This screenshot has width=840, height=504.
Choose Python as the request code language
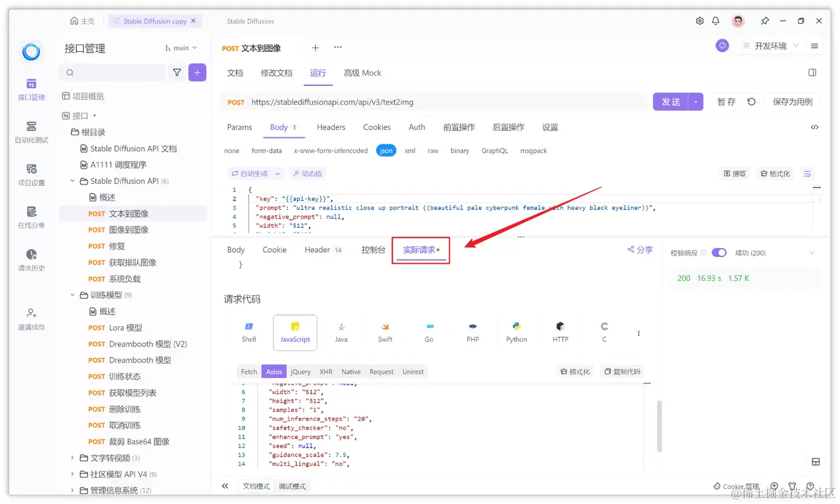tap(516, 332)
